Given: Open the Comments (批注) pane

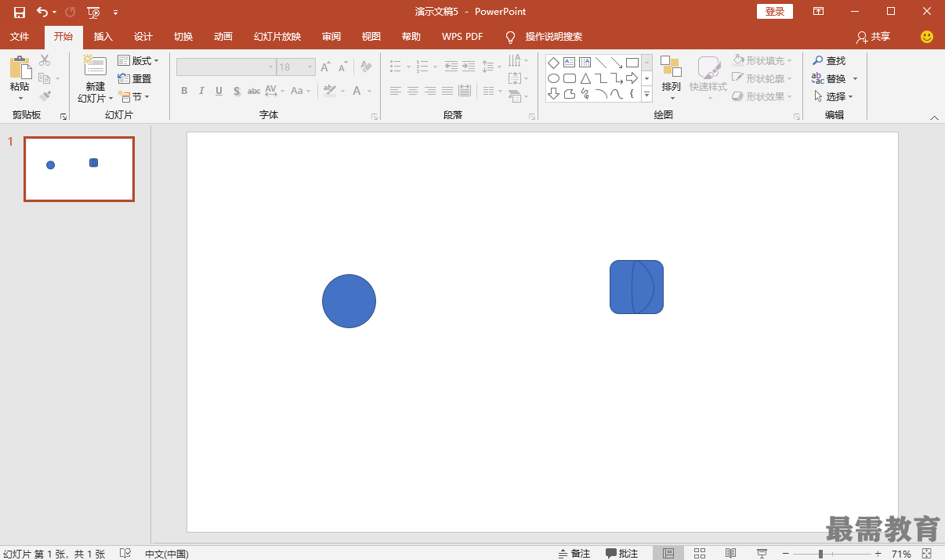Looking at the screenshot, I should [x=622, y=553].
